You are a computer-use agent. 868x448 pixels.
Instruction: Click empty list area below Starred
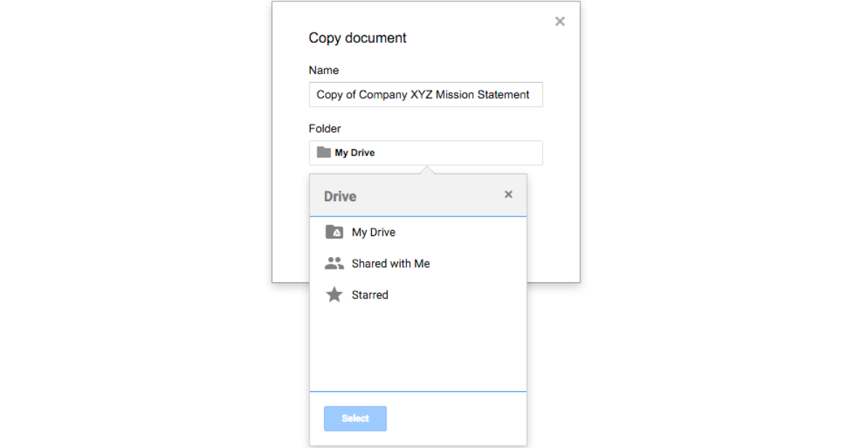tap(418, 349)
